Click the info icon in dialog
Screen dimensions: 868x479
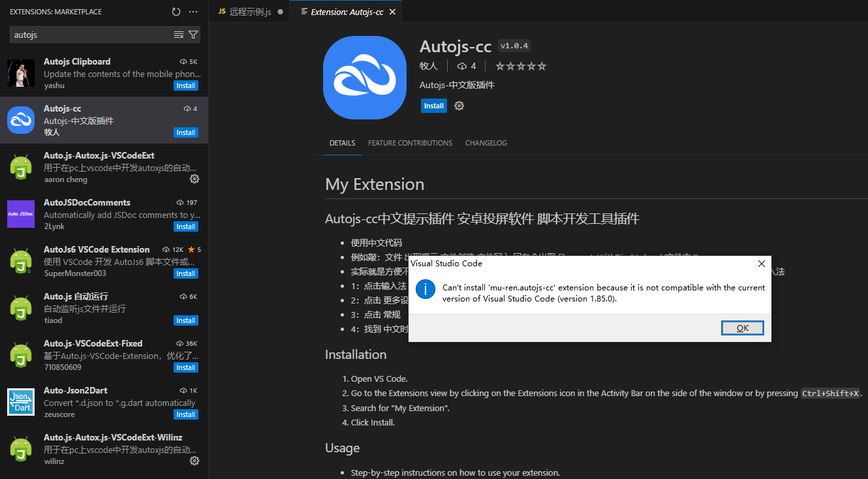[426, 289]
